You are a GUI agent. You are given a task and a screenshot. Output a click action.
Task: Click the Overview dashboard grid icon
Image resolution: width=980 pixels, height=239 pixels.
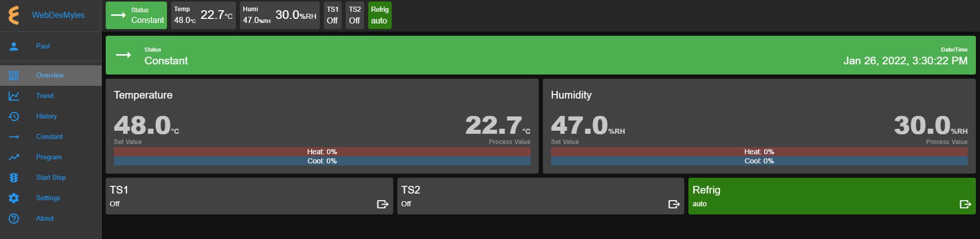pos(14,76)
